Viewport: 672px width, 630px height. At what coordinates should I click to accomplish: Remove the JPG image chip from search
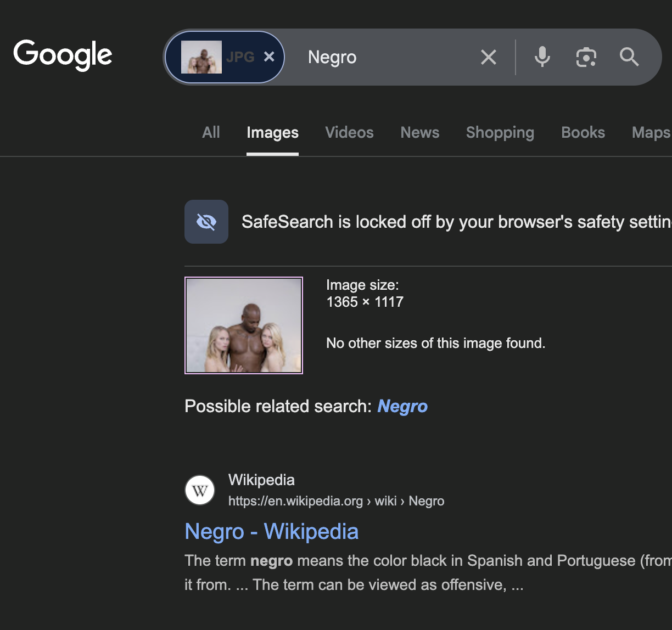269,57
